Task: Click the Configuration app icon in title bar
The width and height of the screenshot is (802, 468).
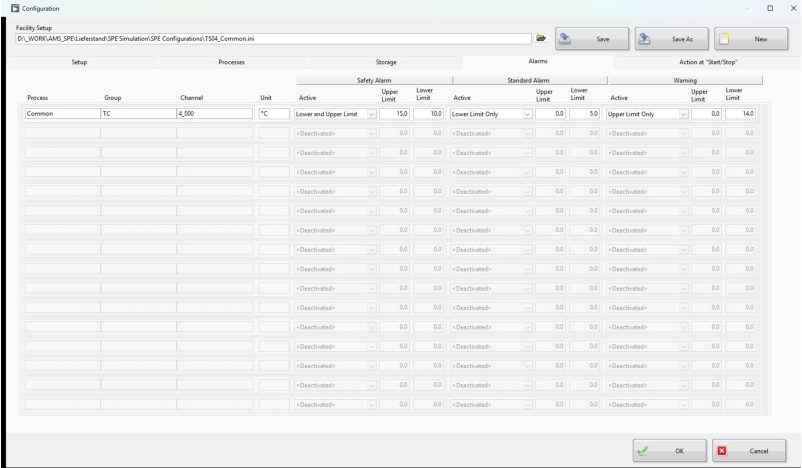Action: [14, 8]
